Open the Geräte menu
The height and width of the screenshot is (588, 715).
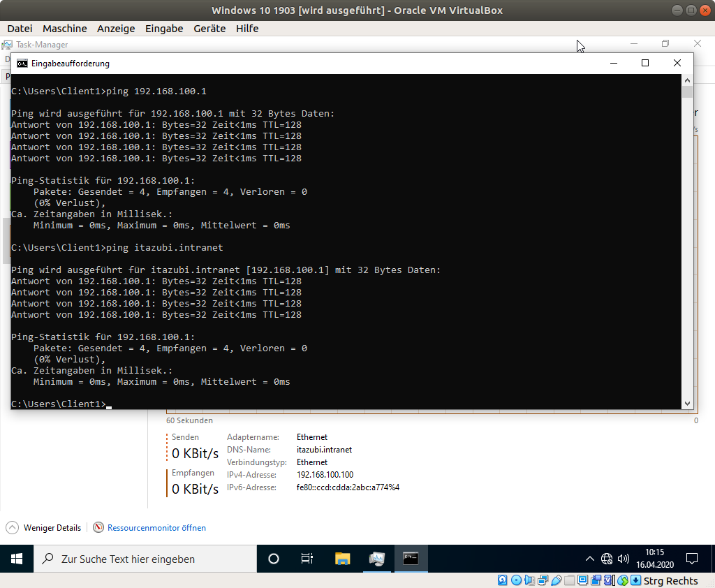click(209, 28)
